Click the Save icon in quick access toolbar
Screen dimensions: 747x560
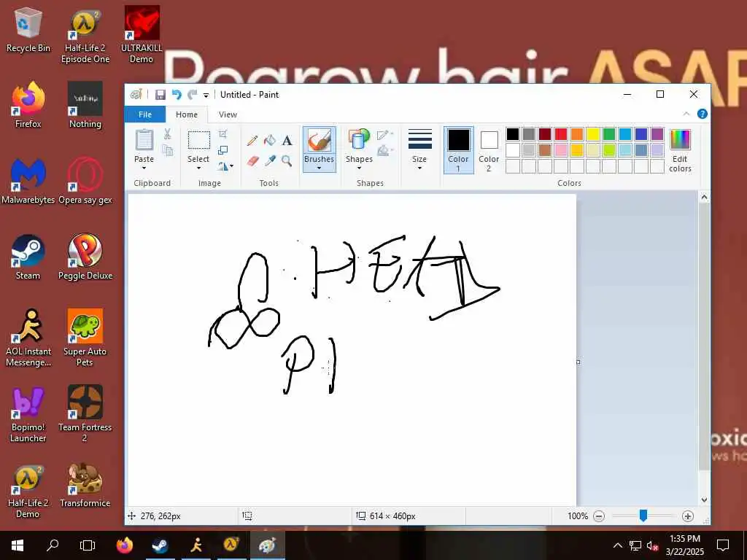[x=160, y=95]
